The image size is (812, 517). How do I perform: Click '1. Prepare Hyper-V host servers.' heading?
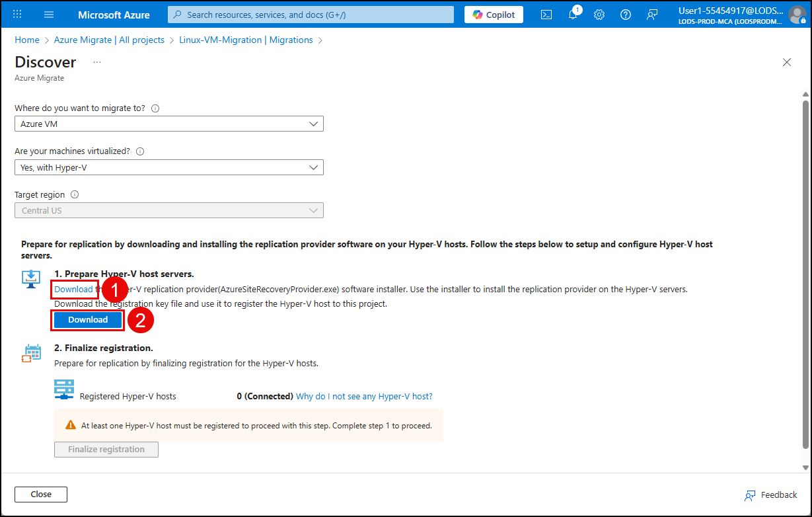[x=124, y=274]
